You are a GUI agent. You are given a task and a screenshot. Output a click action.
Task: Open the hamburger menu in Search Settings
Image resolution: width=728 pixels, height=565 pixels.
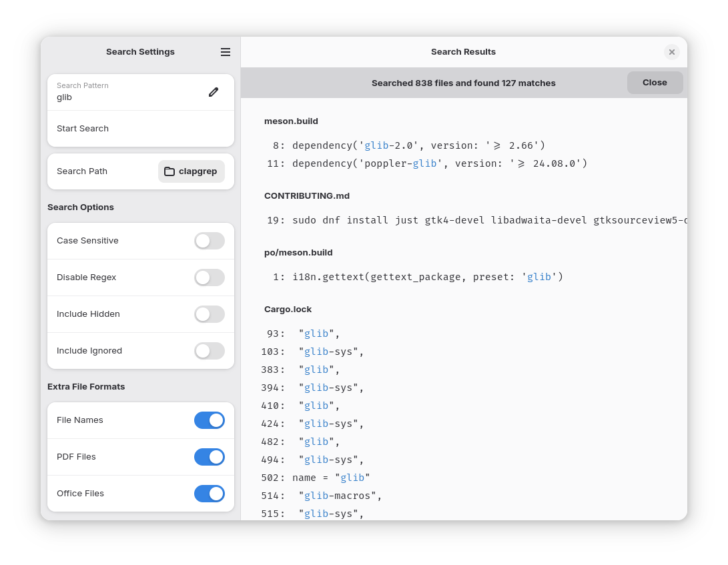(x=225, y=52)
